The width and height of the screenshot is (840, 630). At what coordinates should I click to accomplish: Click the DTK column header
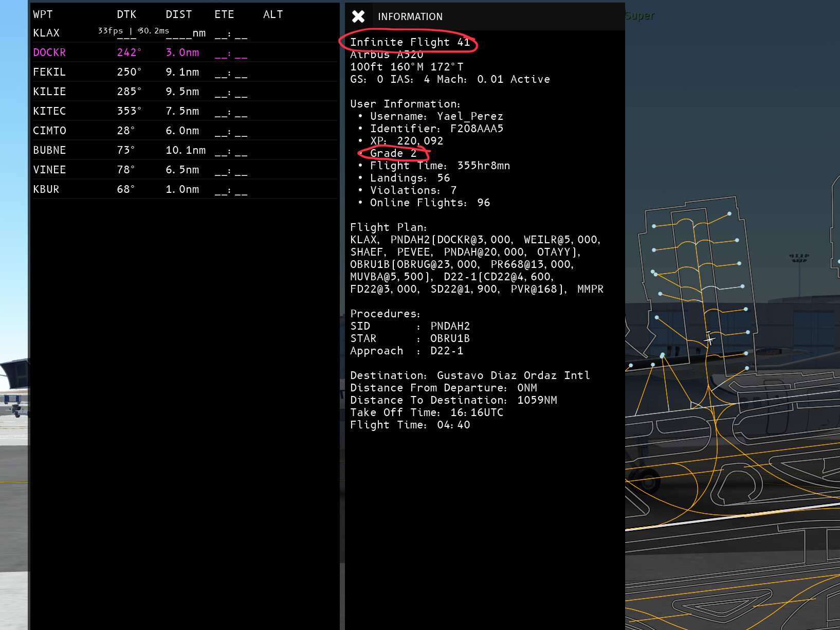(126, 14)
